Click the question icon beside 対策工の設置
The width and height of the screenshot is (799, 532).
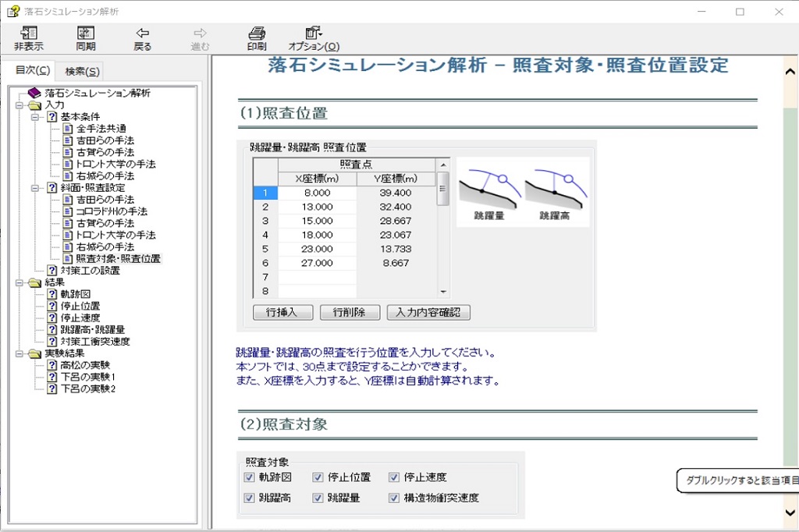52,270
